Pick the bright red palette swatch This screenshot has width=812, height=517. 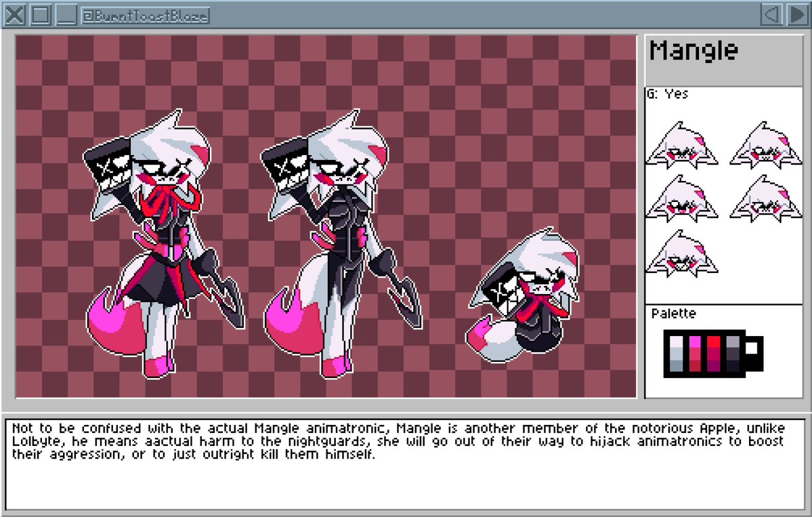click(714, 342)
